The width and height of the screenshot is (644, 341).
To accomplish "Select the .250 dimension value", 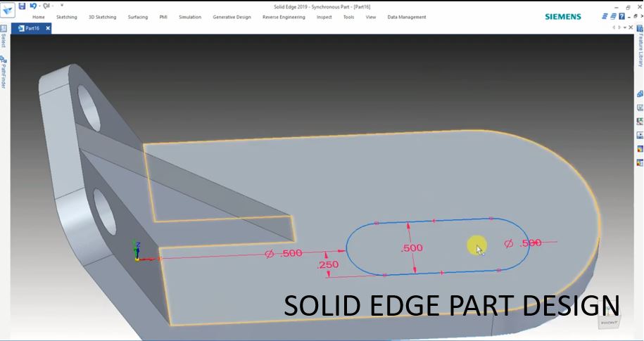I will pyautogui.click(x=328, y=265).
